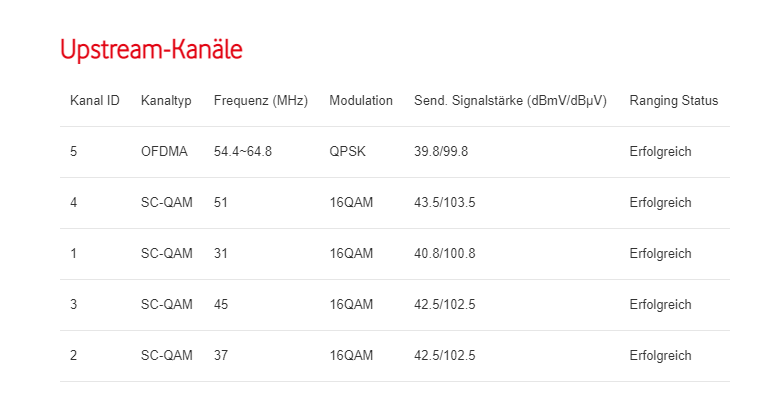Select the Kanaltyp column header
This screenshot has height=418, width=763.
point(167,101)
